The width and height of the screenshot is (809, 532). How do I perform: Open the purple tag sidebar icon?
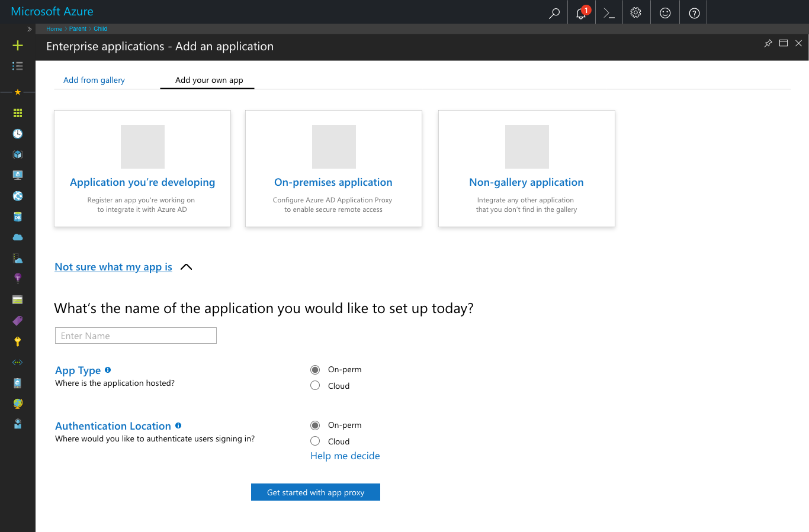[x=18, y=321]
